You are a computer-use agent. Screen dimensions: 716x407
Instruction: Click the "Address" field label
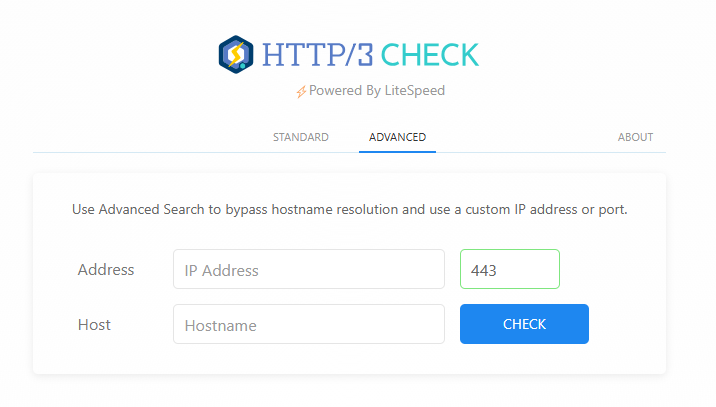pyautogui.click(x=106, y=270)
